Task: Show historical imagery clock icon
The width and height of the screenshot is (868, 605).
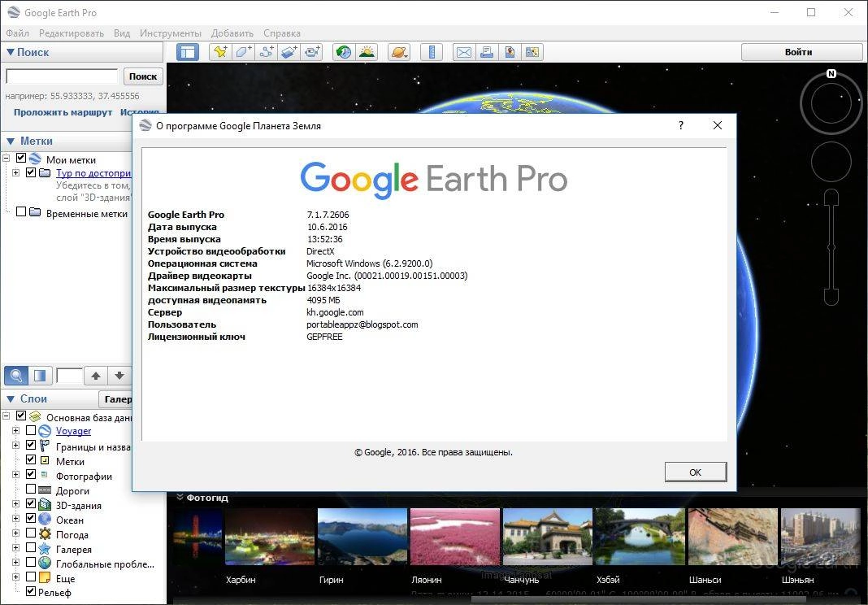Action: click(x=344, y=52)
